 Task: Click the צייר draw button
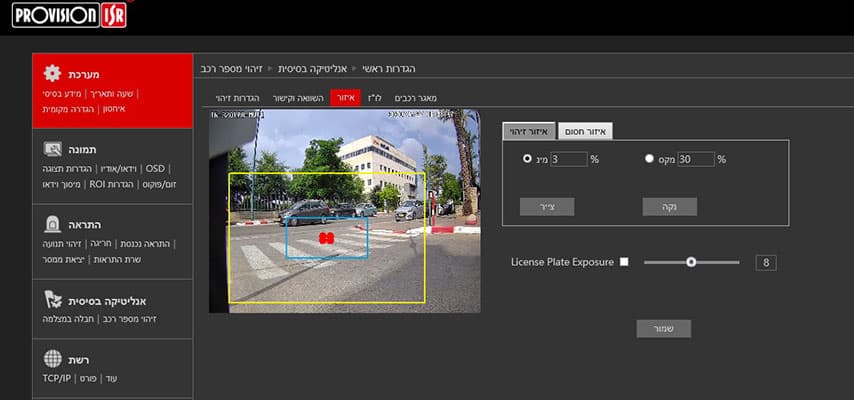click(x=547, y=207)
